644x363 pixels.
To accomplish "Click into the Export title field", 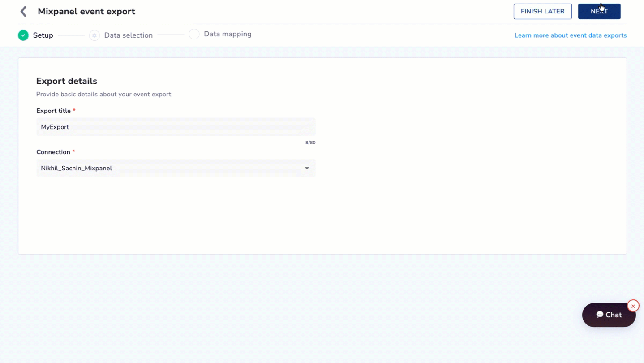I will 176,127.
